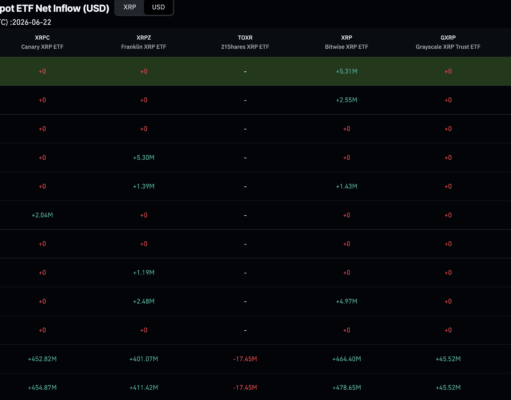
Task: Select the +401.07M Franklin total cell
Action: pos(144,359)
